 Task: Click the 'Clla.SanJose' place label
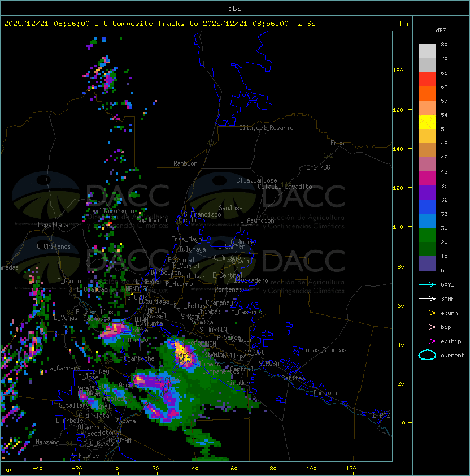[x=256, y=180]
